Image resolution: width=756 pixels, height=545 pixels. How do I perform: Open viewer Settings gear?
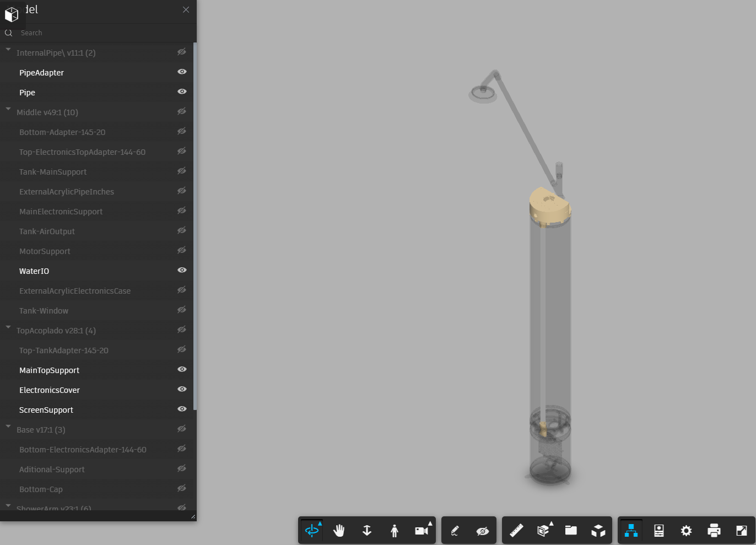click(686, 531)
